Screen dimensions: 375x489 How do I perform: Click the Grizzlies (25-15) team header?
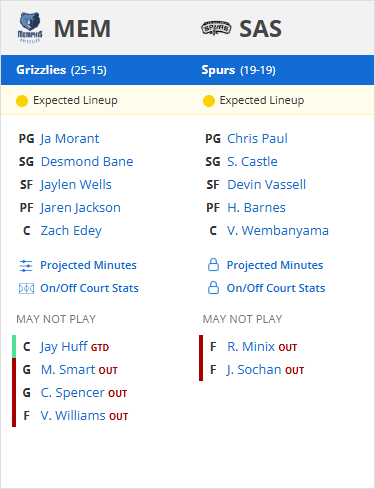pos(61,70)
